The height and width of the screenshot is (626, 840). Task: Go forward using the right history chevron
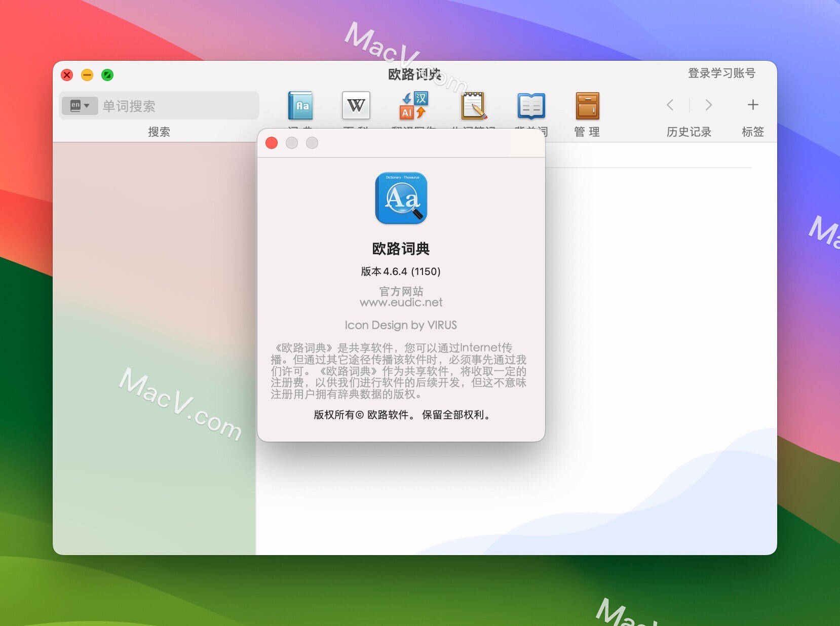(708, 105)
